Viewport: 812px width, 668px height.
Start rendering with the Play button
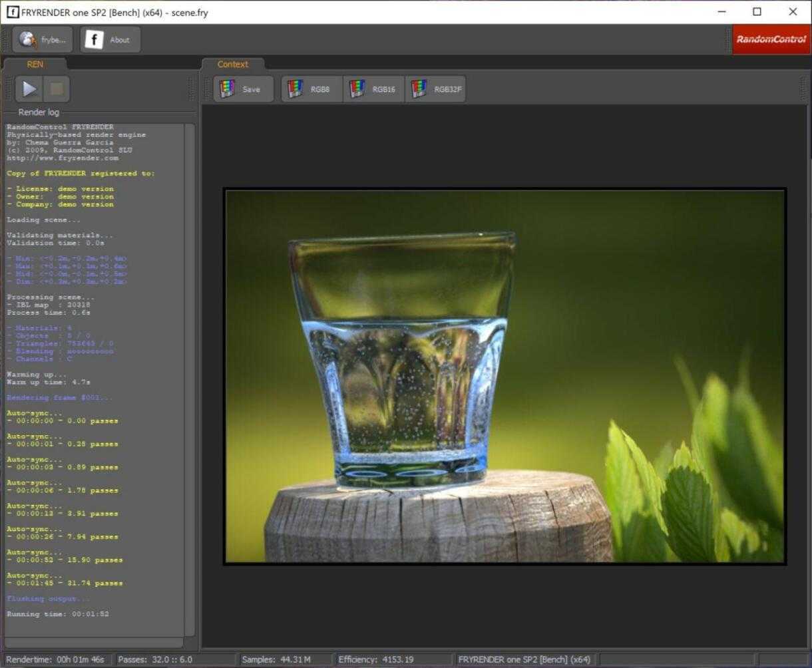coord(29,89)
